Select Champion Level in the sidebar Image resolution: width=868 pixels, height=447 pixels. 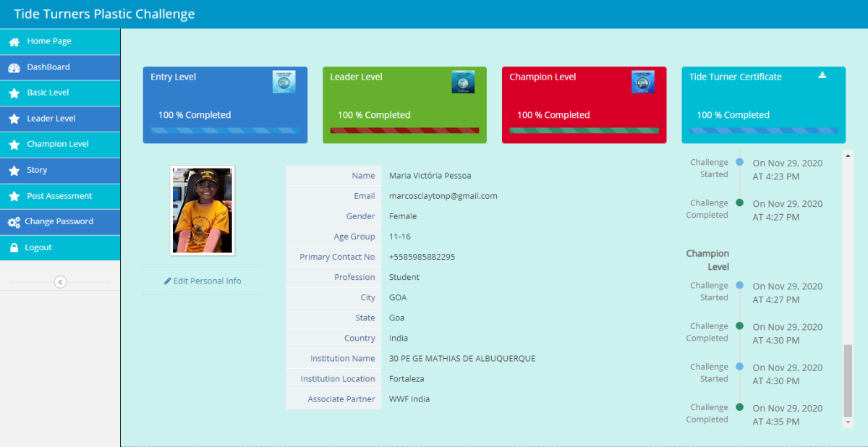coord(58,144)
